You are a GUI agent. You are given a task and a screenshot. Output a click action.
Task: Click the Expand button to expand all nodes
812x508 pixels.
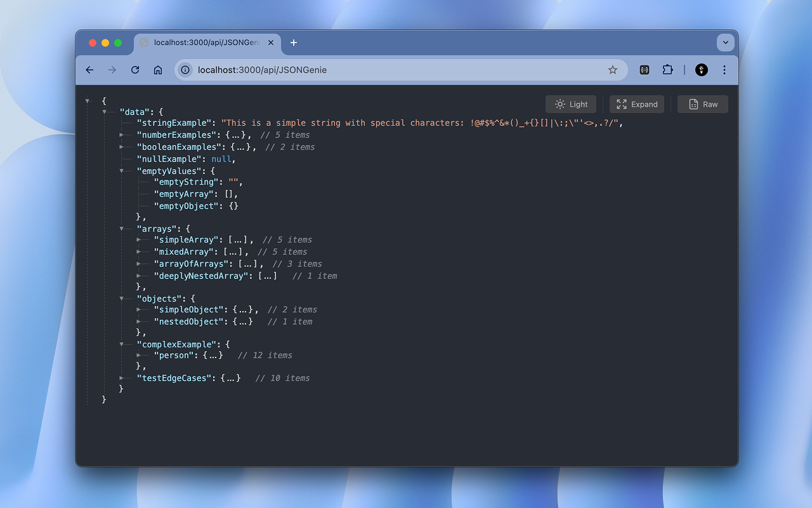(x=636, y=104)
